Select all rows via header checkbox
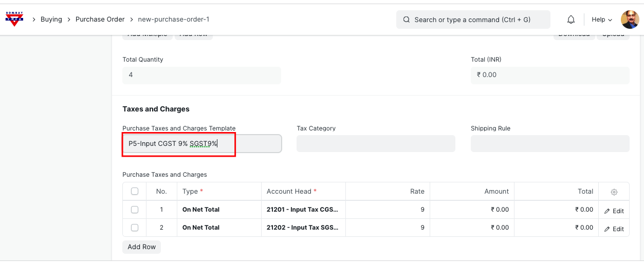 coord(135,191)
